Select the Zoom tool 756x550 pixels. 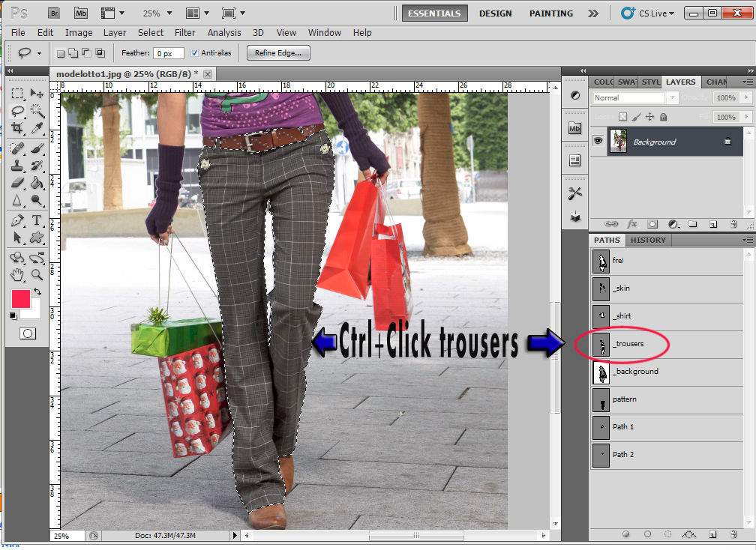[37, 275]
